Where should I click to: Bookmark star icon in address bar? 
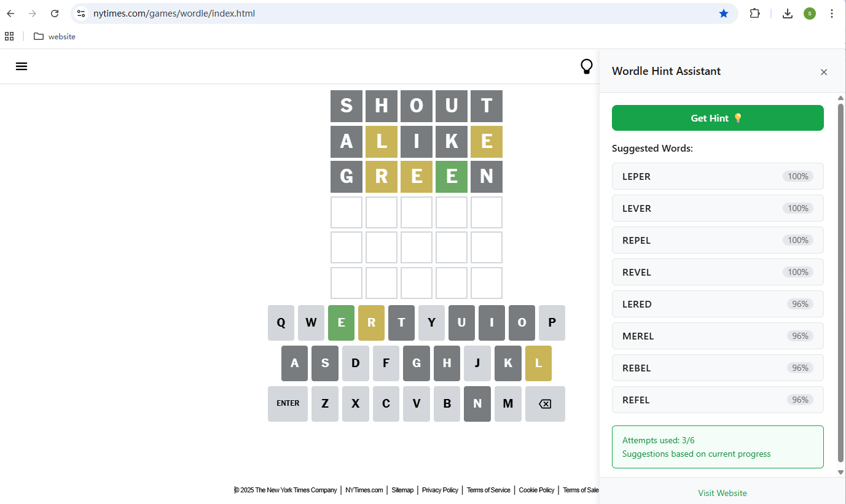pyautogui.click(x=724, y=14)
